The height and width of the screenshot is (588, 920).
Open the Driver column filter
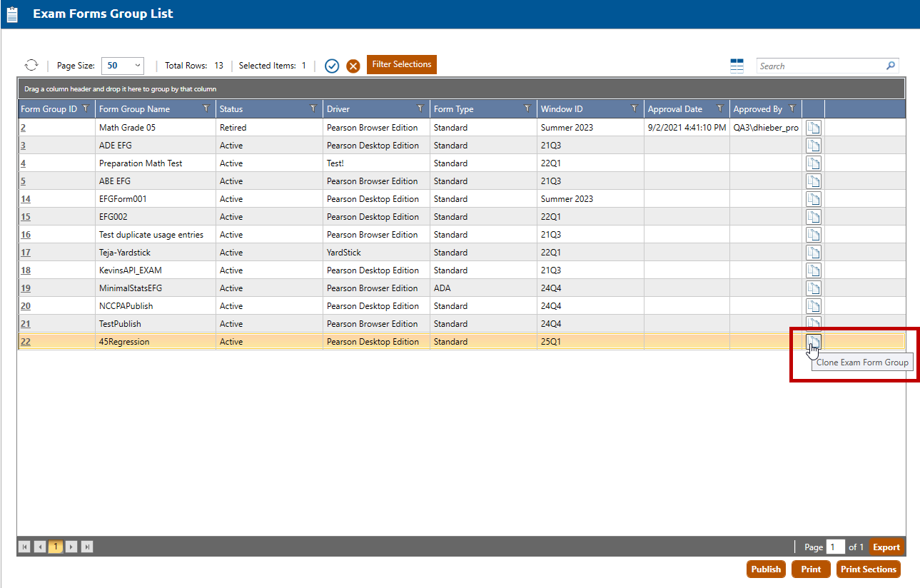(x=420, y=108)
